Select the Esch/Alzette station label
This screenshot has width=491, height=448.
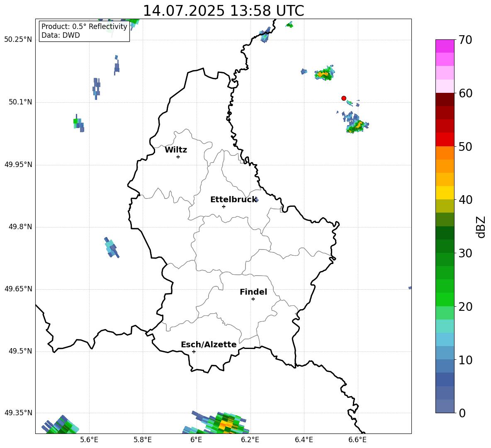coord(209,344)
